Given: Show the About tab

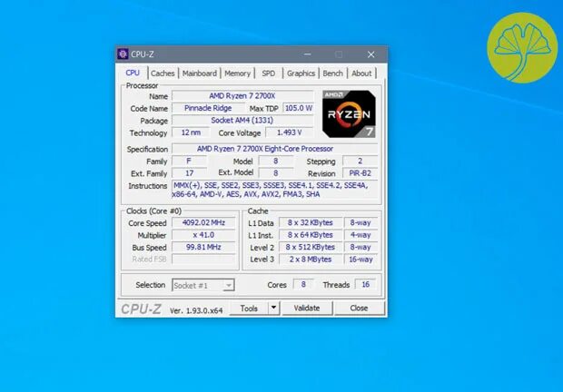Looking at the screenshot, I should click(361, 73).
